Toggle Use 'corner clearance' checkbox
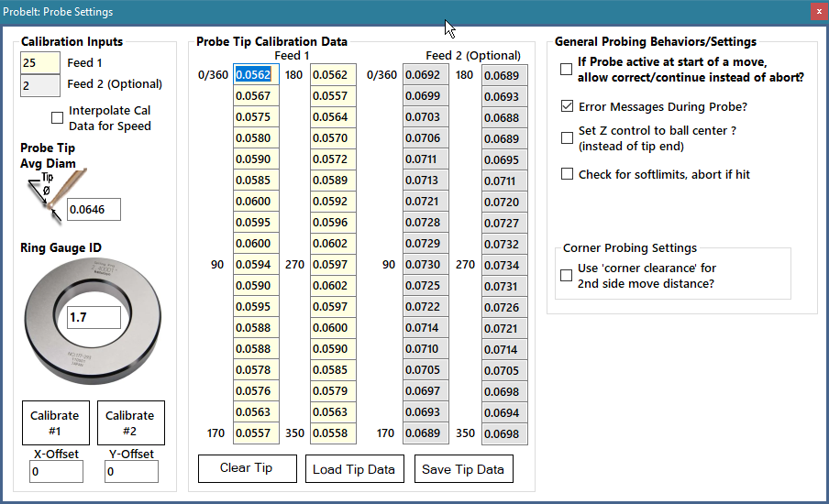The height and width of the screenshot is (504, 829). 566,275
